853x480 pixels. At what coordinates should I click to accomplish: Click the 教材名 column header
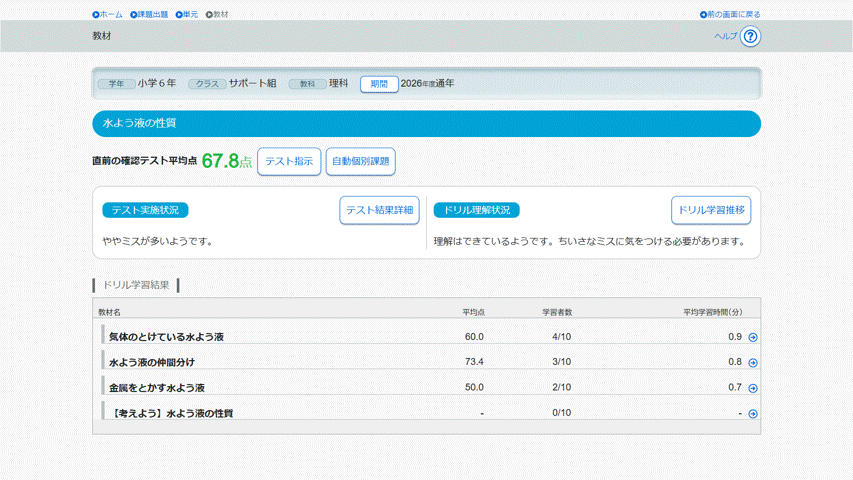[x=109, y=312]
